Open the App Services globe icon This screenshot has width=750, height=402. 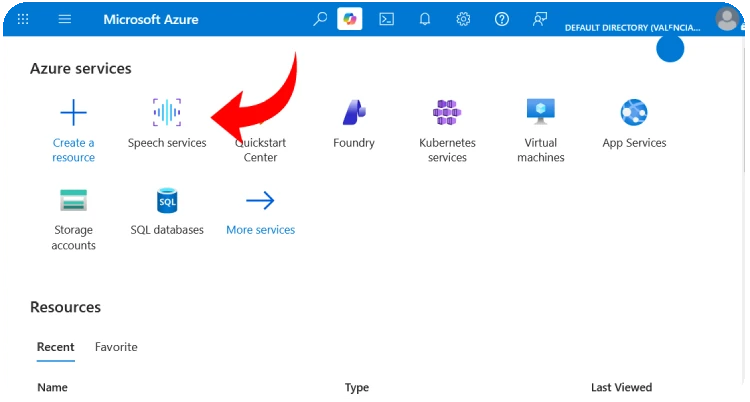[634, 112]
